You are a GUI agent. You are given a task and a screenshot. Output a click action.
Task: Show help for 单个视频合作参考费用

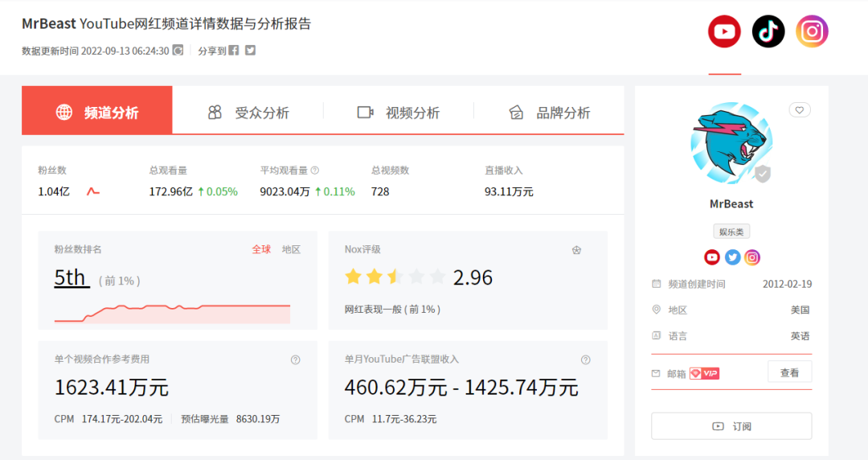click(296, 359)
